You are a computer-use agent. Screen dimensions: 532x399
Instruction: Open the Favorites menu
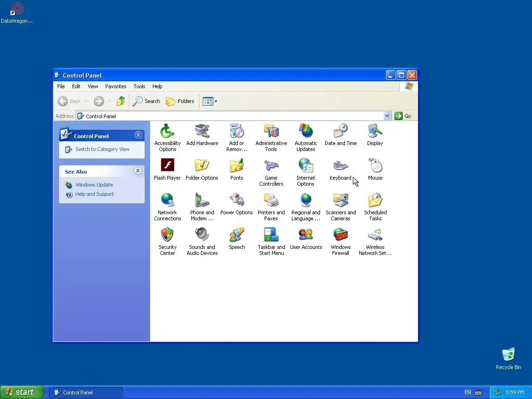pyautogui.click(x=116, y=86)
